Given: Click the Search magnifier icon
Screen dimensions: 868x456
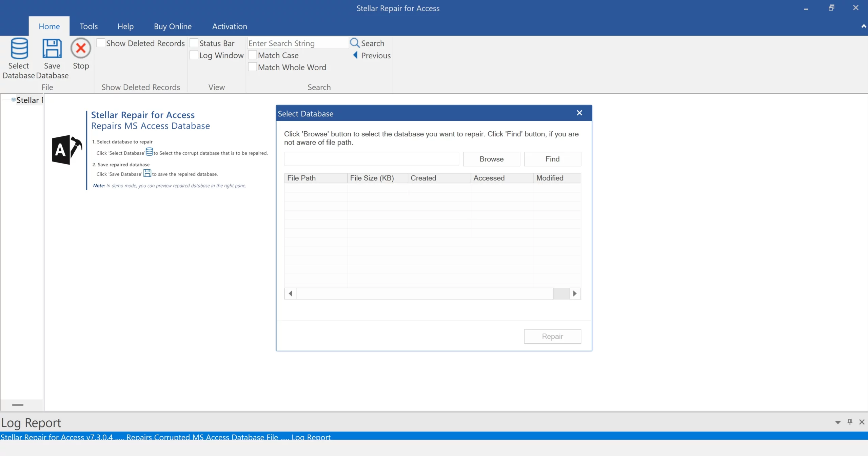Looking at the screenshot, I should (x=355, y=43).
